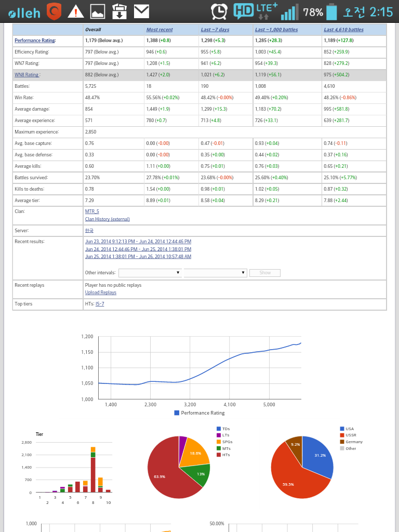Screen dimensions: 399x532
Task: Tap the orange shield icon in status bar
Action: [54, 11]
